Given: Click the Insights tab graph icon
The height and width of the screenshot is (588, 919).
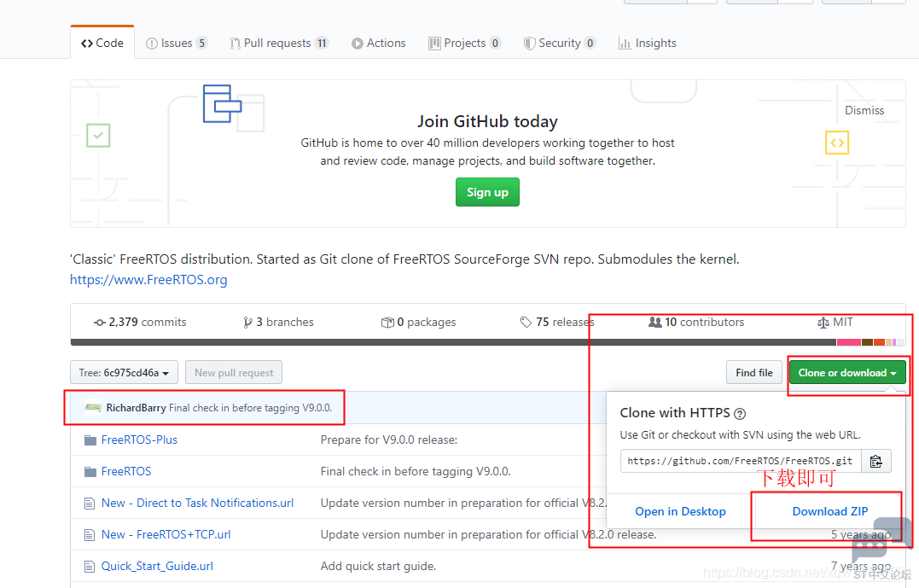Looking at the screenshot, I should pyautogui.click(x=625, y=44).
